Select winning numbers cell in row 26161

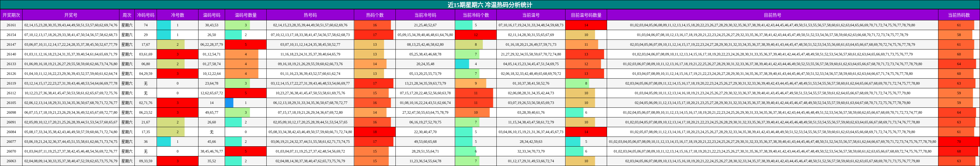point(71,25)
